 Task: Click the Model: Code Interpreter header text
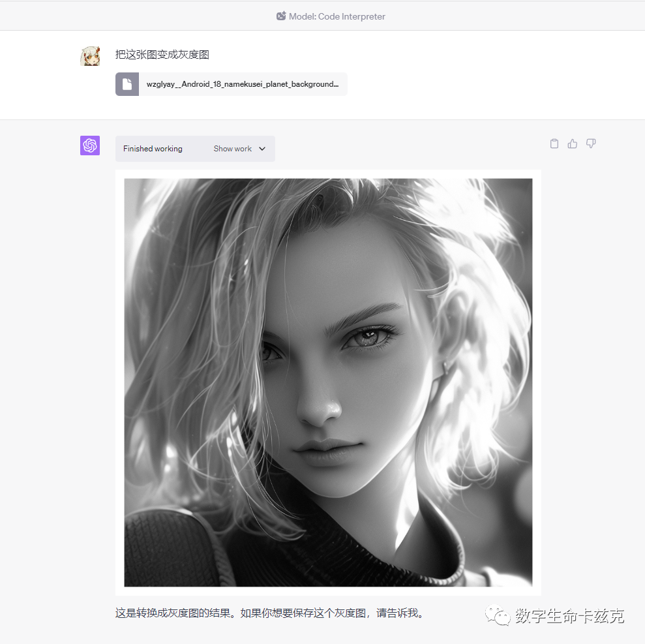pyautogui.click(x=337, y=16)
